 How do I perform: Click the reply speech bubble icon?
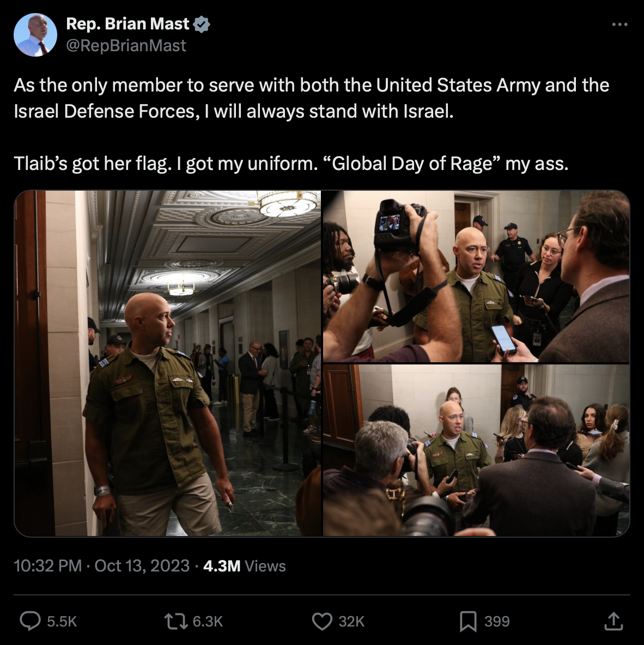(x=31, y=620)
